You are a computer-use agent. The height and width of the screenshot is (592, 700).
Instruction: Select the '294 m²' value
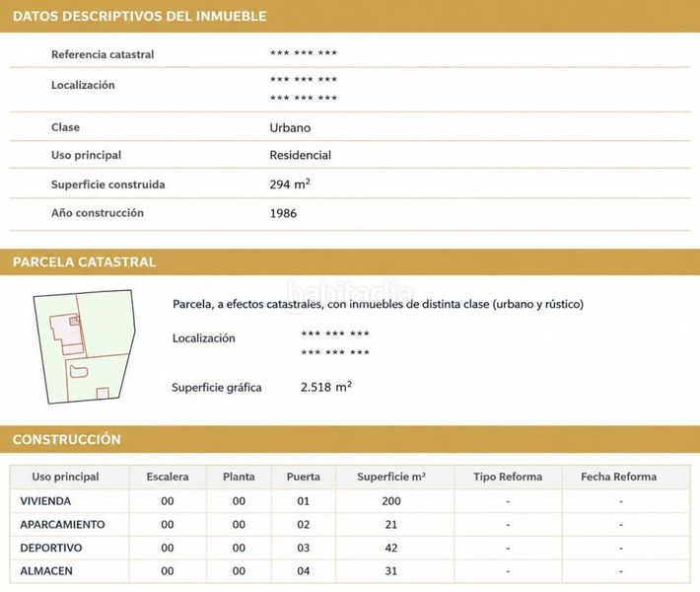coord(290,184)
